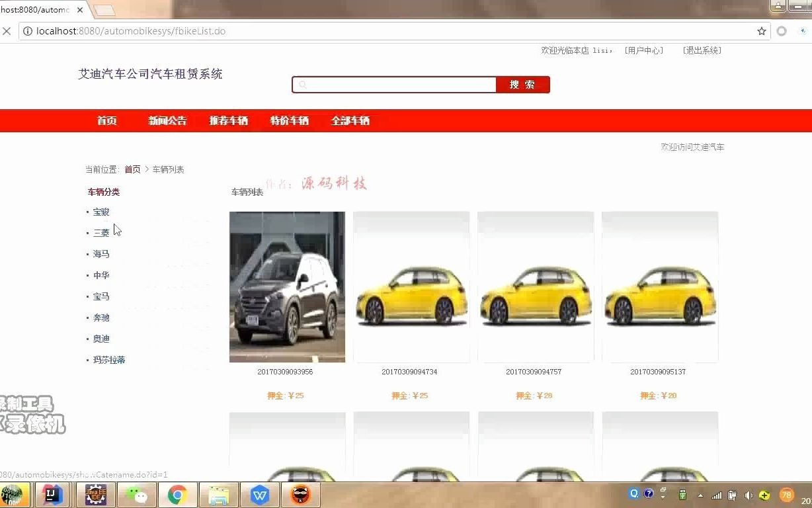The image size is (812, 508).
Task: Open WPS Office from the taskbar
Action: pyautogui.click(x=259, y=494)
